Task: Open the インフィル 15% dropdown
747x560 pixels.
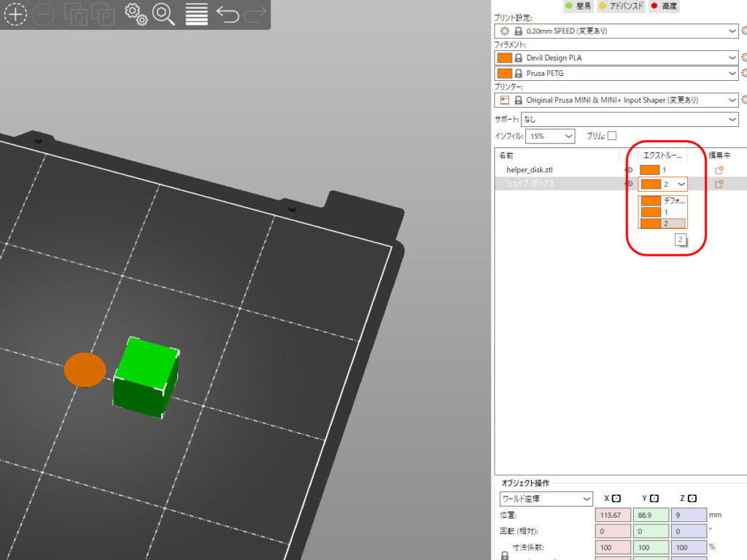Action: (550, 136)
